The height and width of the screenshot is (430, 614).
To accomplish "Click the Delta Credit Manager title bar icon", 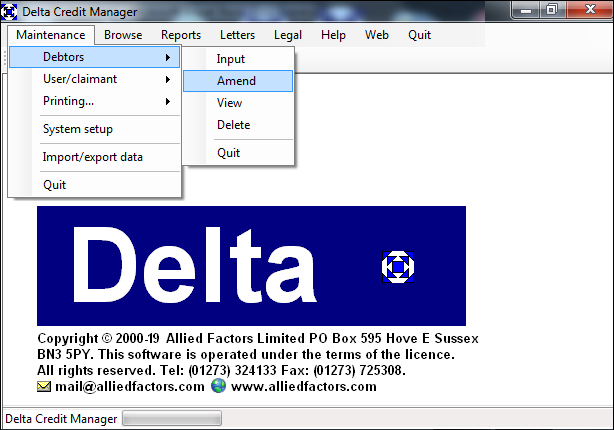I will [9, 12].
